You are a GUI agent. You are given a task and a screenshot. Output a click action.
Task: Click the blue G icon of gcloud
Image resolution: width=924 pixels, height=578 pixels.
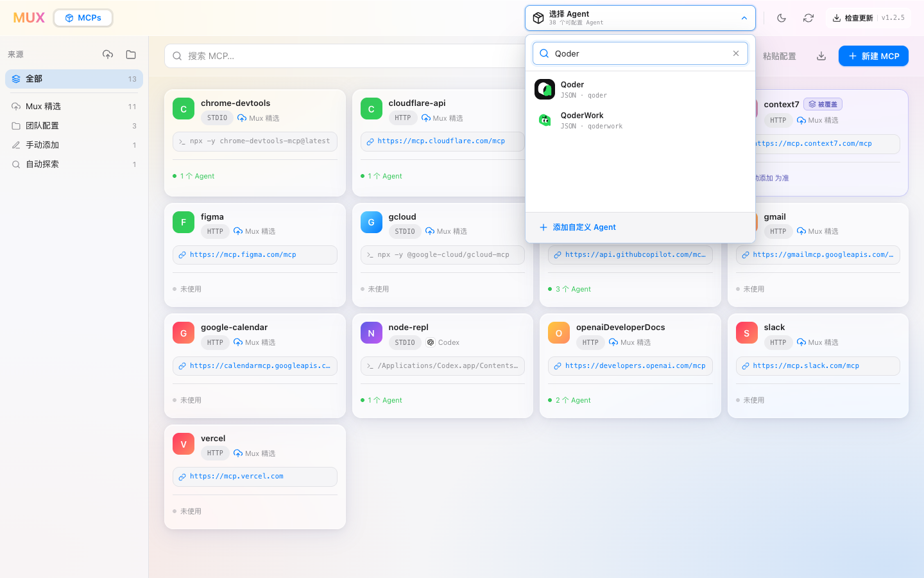[372, 222]
